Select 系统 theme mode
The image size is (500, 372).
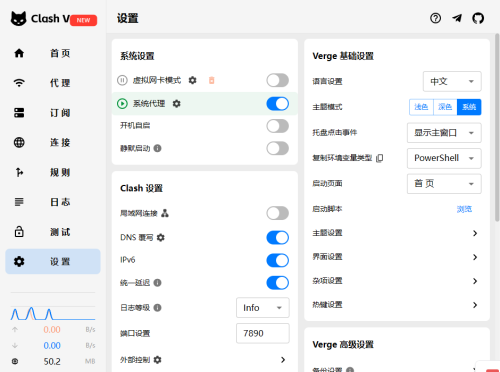tap(469, 107)
